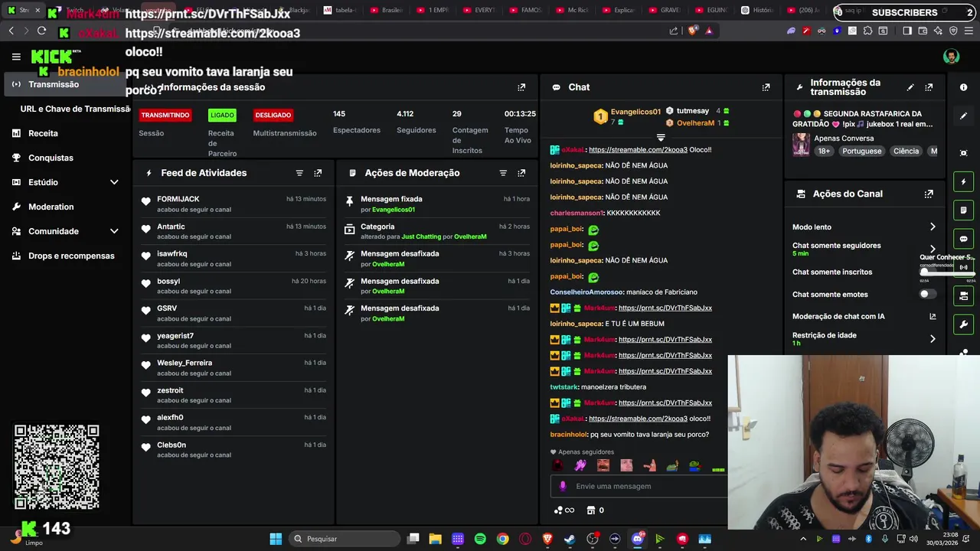This screenshot has height=551, width=980.
Task: Click the Apenas Conversa category thumbnail
Action: (x=801, y=145)
